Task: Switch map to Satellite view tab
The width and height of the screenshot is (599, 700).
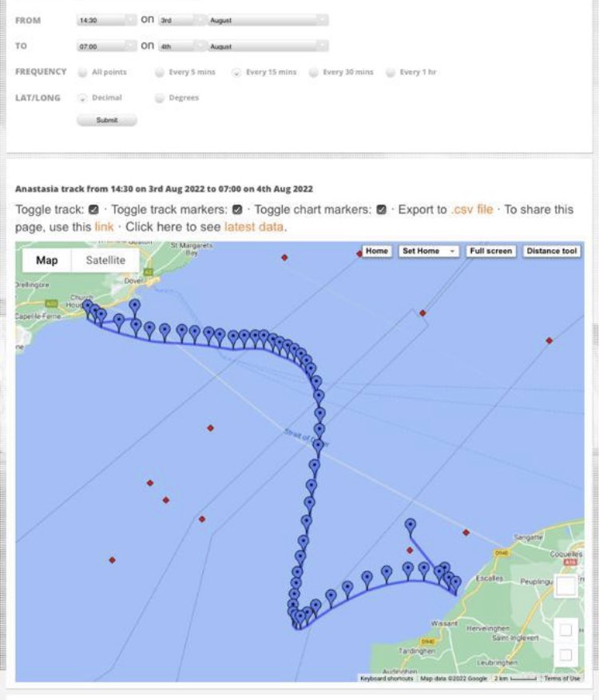Action: click(105, 261)
